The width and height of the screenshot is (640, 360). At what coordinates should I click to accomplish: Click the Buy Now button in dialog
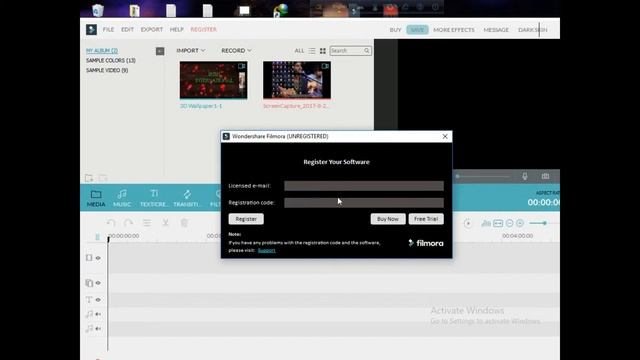pos(388,219)
